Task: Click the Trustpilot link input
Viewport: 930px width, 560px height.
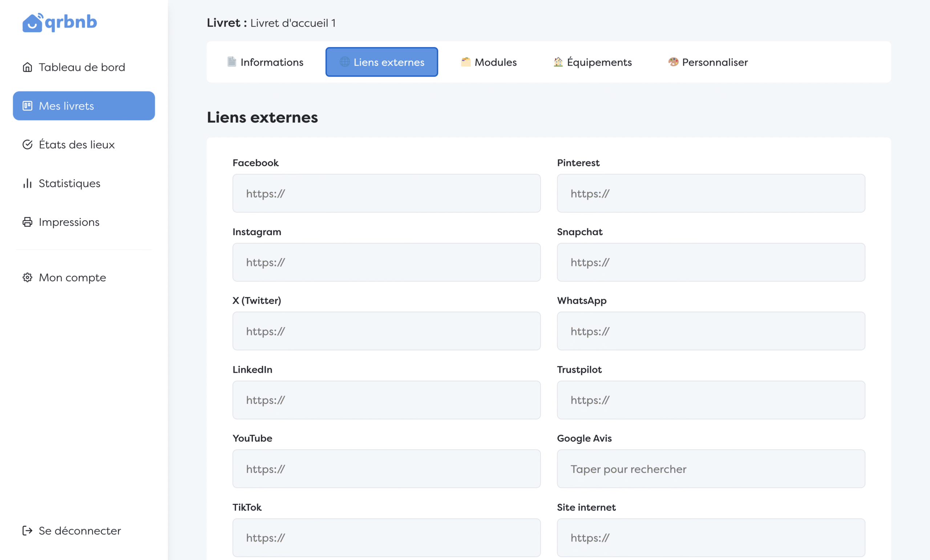Action: [x=711, y=400]
